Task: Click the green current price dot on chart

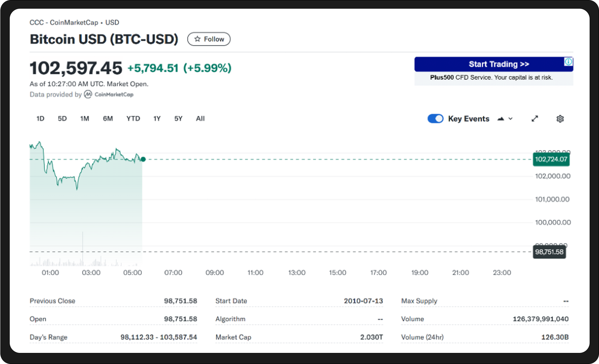Action: click(x=143, y=159)
